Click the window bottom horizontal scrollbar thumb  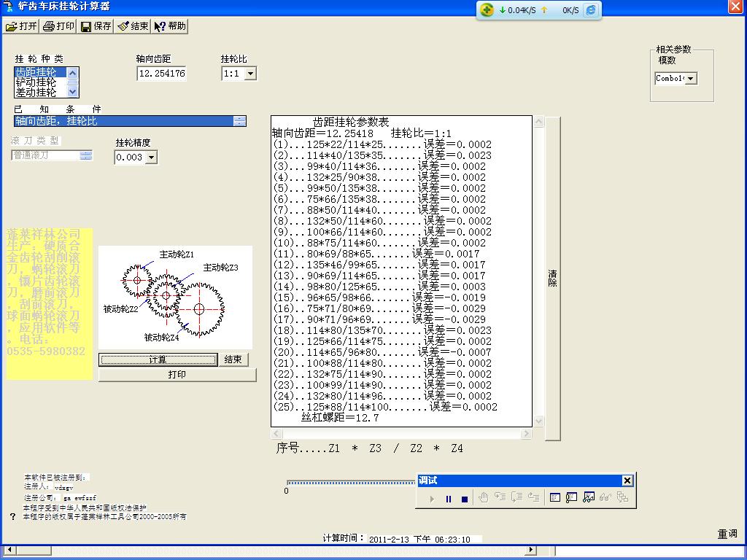(x=34, y=550)
